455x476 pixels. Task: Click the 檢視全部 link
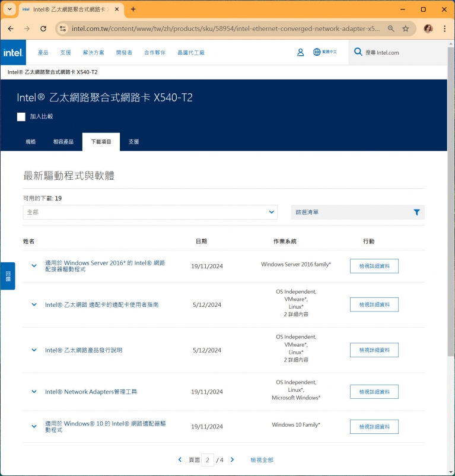point(262,459)
